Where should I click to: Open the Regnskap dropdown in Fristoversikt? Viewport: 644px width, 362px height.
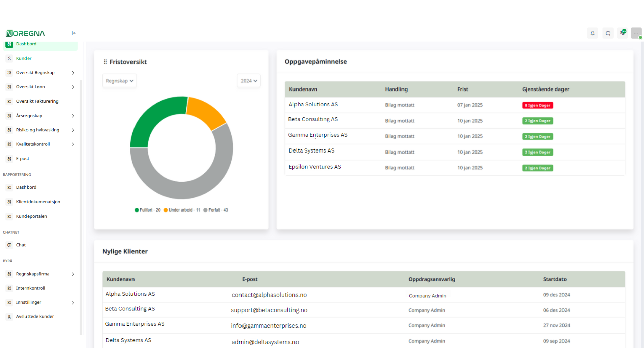point(119,81)
